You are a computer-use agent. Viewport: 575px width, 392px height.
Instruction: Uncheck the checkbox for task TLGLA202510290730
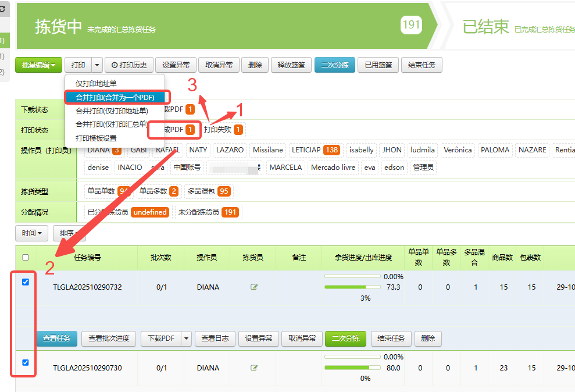coord(25,363)
